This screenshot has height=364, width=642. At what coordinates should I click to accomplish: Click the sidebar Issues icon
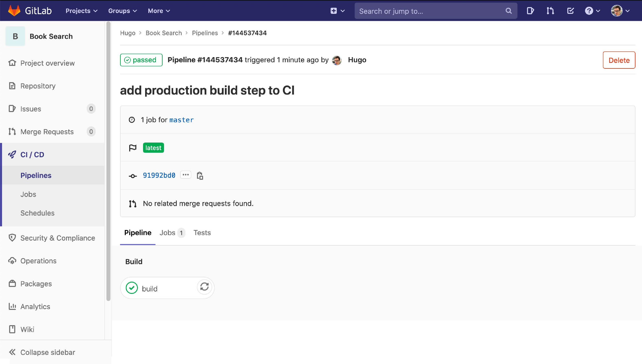(x=12, y=109)
